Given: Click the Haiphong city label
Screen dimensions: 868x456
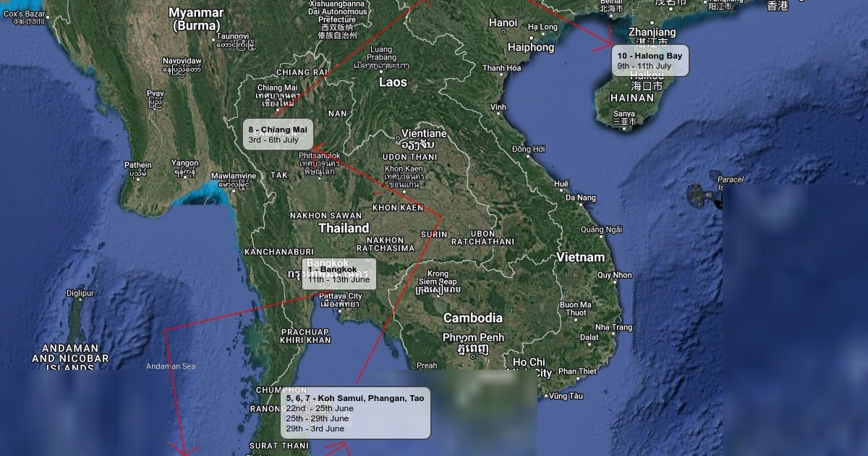Looking at the screenshot, I should (530, 47).
